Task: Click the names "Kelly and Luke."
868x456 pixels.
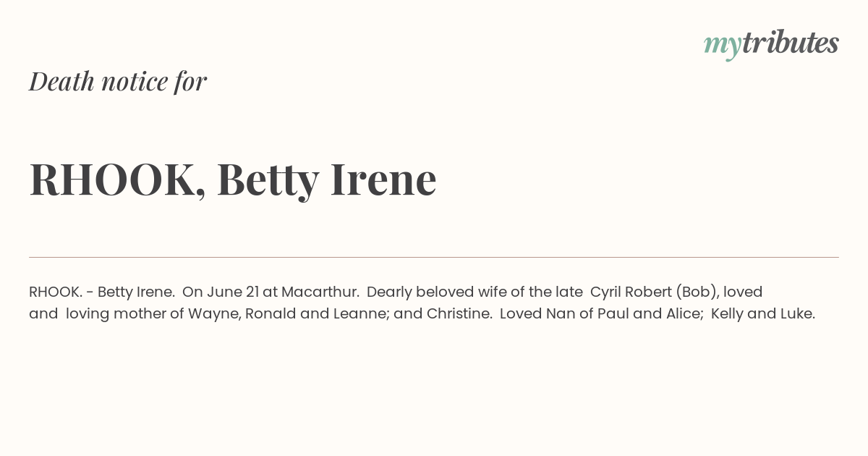Action: 763,314
